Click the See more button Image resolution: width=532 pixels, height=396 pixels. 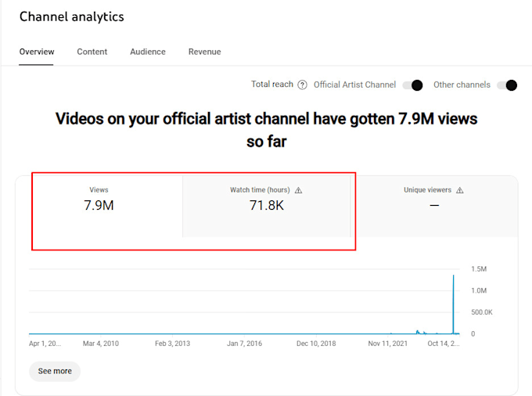coord(55,371)
